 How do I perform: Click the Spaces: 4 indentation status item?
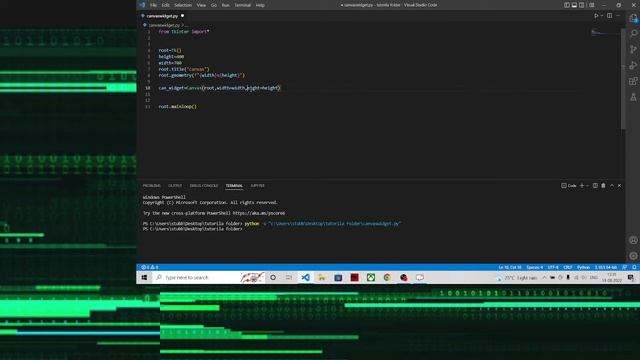click(x=534, y=267)
